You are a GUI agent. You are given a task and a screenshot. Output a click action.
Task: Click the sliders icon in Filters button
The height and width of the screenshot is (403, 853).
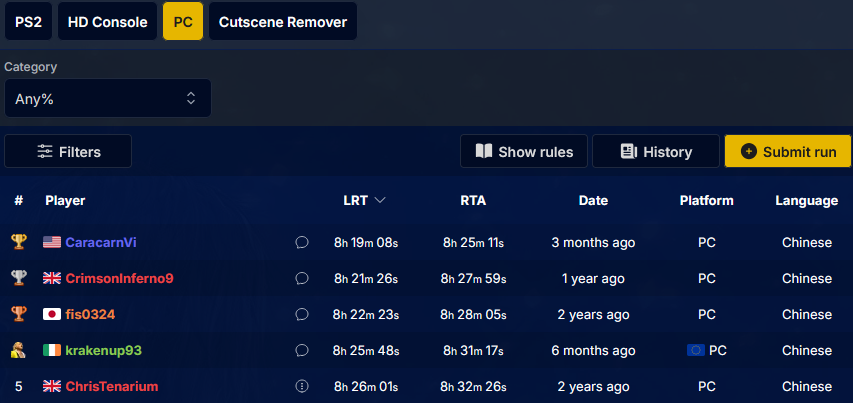45,152
